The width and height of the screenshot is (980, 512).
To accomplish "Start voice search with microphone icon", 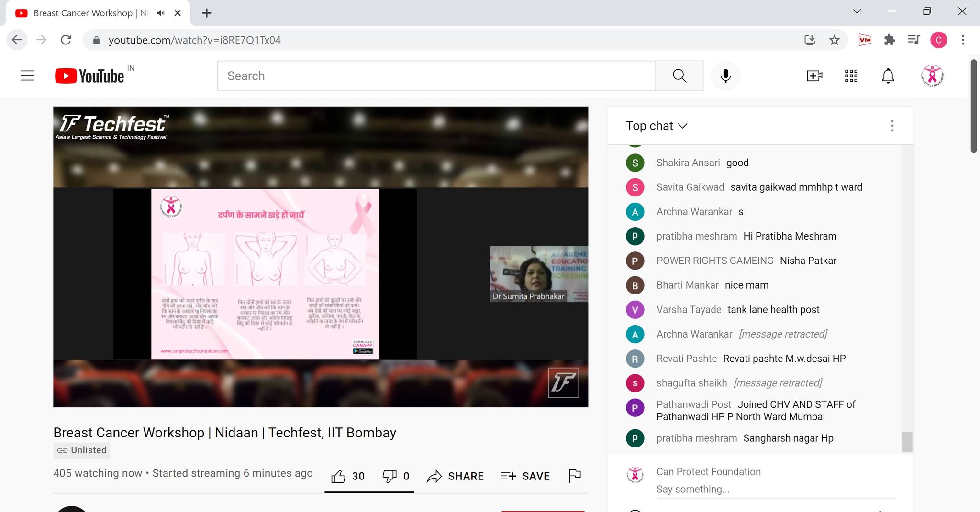I will click(725, 76).
